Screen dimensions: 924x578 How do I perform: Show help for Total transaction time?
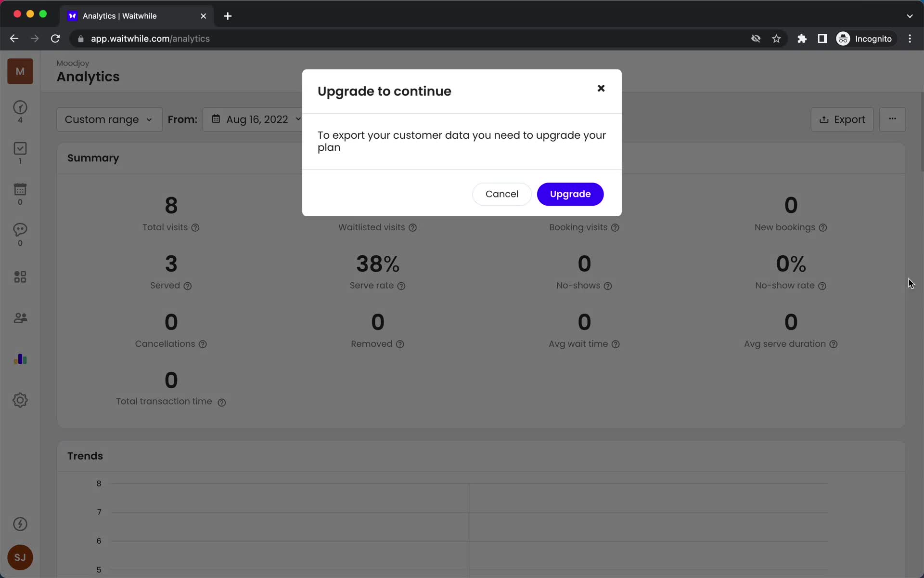point(222,403)
